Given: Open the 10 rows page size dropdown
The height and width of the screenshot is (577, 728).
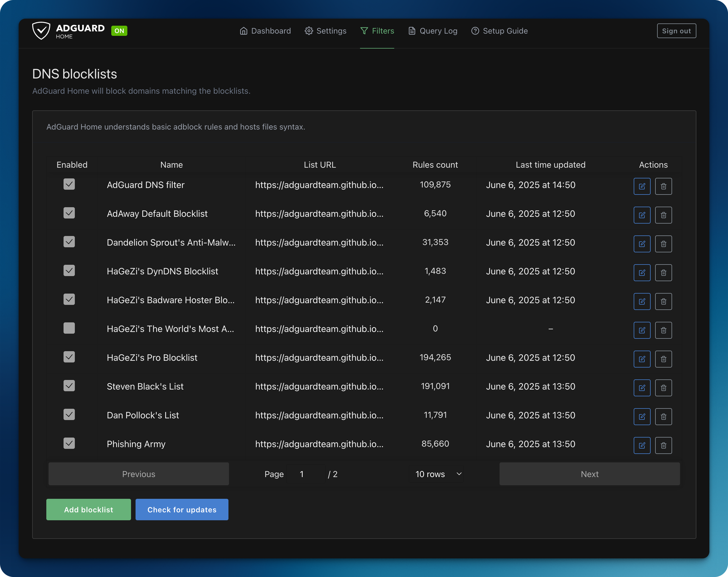Looking at the screenshot, I should [436, 474].
